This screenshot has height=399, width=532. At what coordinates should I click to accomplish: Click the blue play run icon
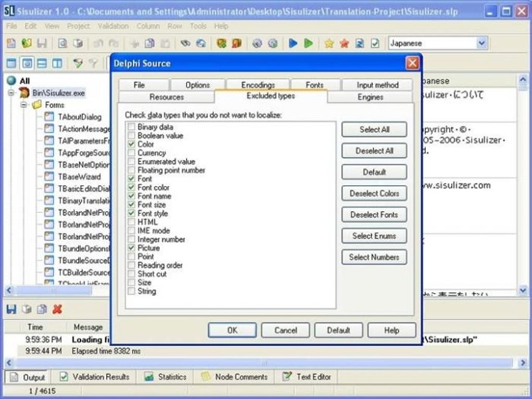click(x=293, y=43)
